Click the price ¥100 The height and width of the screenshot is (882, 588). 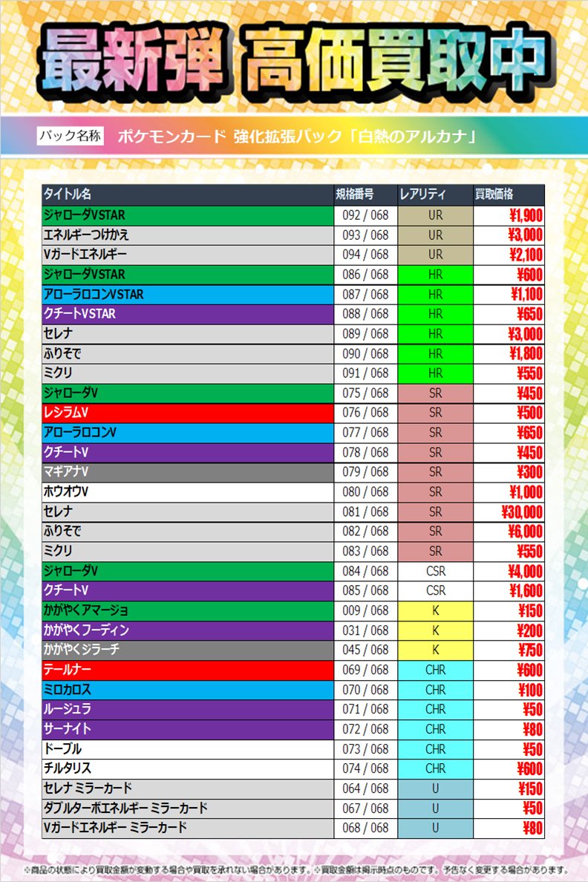[530, 690]
